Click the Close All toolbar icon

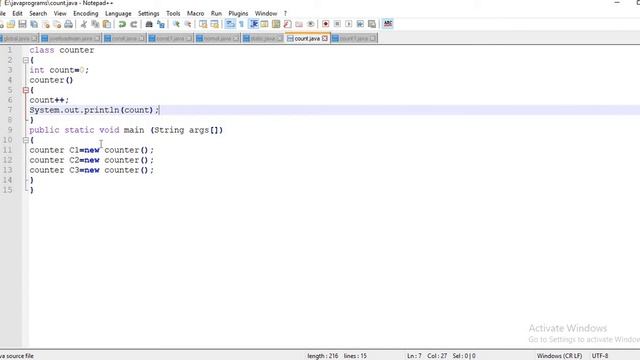coord(57,24)
